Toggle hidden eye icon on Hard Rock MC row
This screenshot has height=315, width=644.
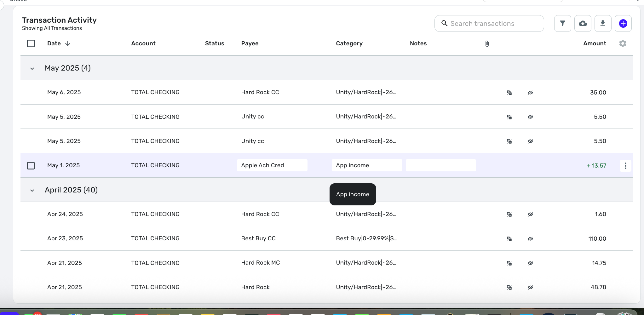click(x=530, y=263)
